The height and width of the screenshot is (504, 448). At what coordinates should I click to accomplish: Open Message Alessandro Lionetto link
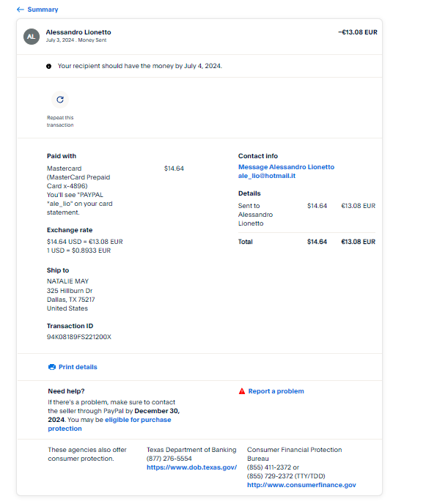[286, 167]
